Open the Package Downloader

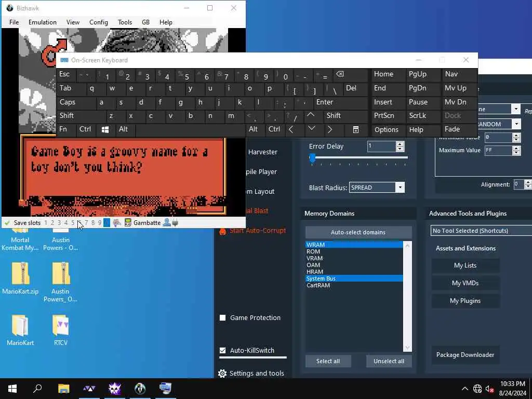tap(465, 355)
